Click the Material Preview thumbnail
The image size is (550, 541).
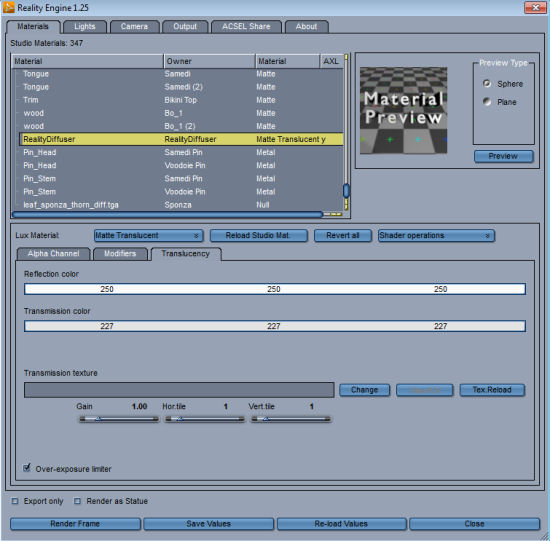coord(403,110)
